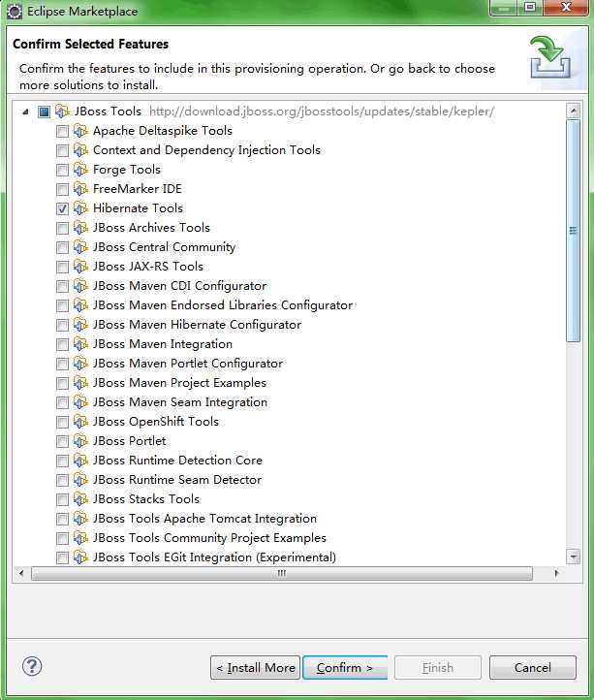Click the JBoss Tools EGit Integration icon
This screenshot has height=700, width=594.
click(x=80, y=557)
